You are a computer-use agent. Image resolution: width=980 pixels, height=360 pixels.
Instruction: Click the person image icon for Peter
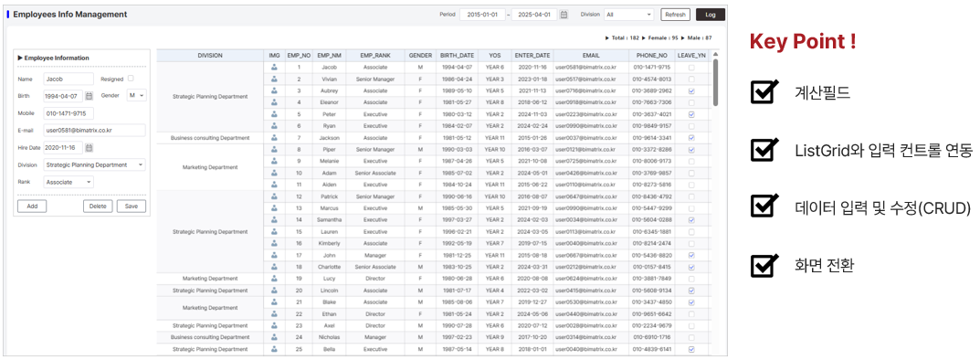click(x=274, y=114)
